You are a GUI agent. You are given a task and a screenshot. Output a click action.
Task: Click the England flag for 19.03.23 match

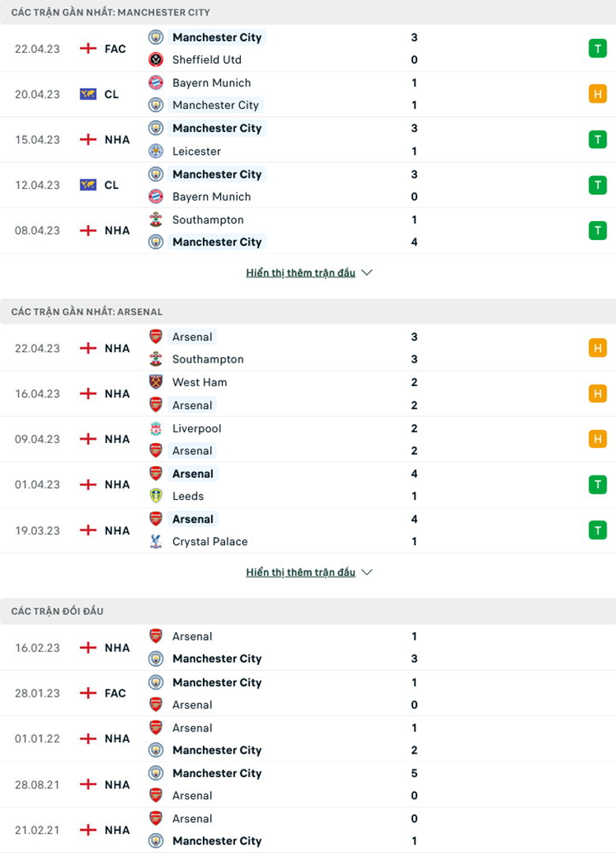88,531
